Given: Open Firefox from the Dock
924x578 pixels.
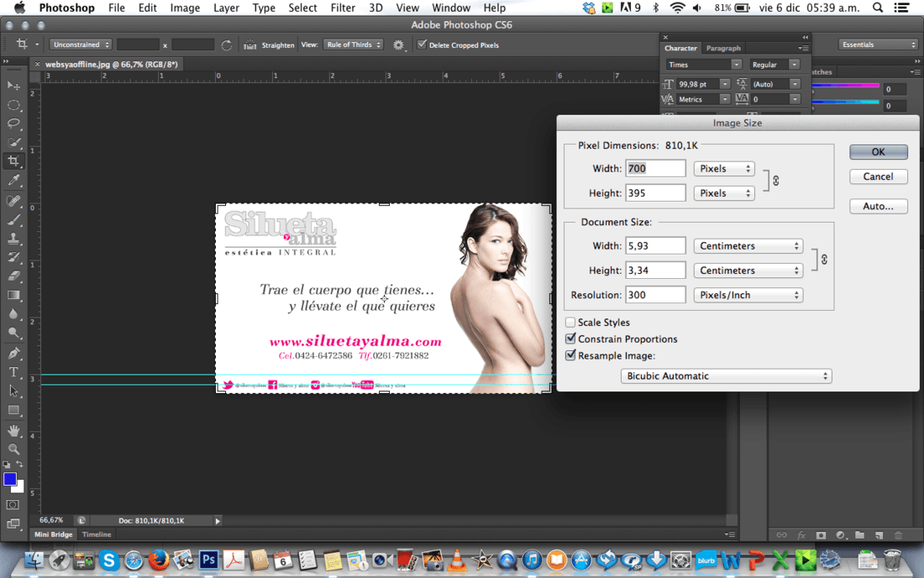Looking at the screenshot, I should tap(159, 560).
